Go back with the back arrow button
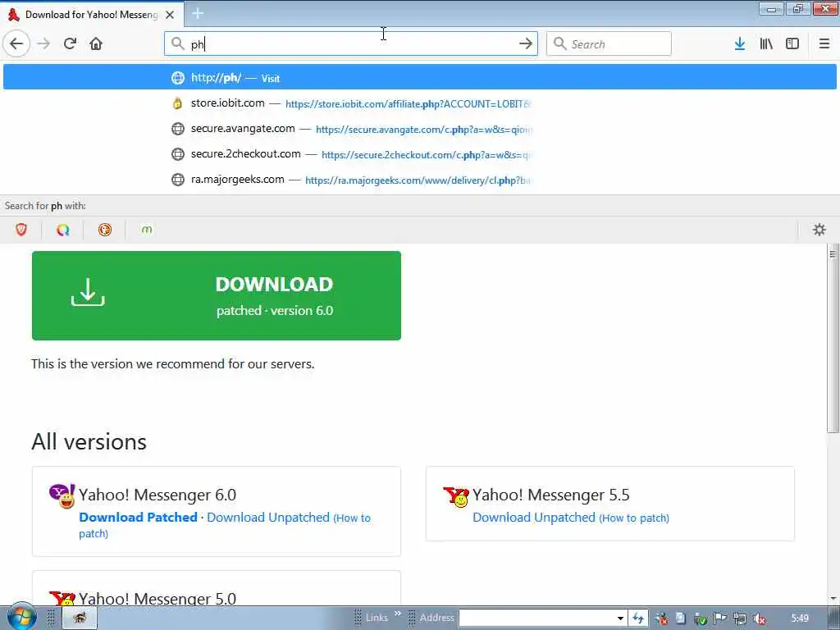The image size is (840, 630). coord(16,43)
